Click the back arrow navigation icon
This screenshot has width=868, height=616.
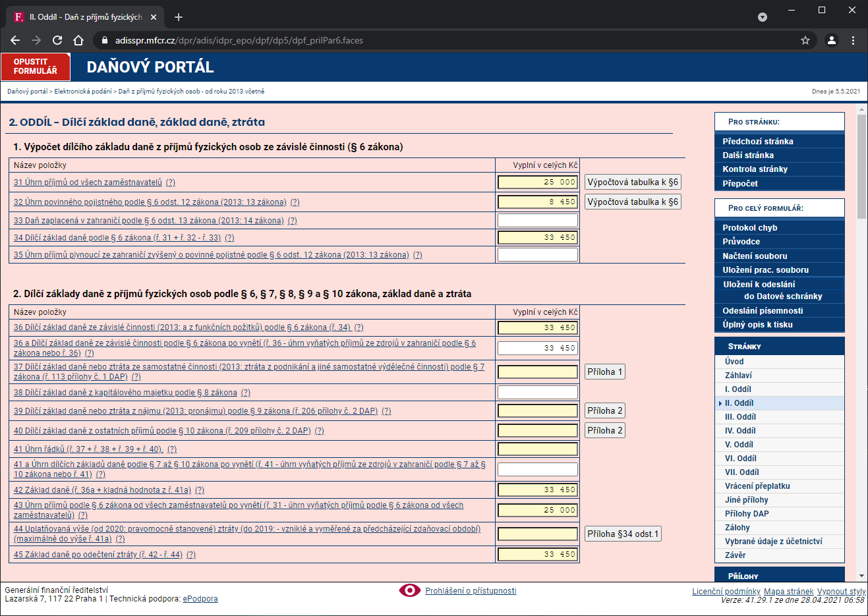(x=15, y=40)
